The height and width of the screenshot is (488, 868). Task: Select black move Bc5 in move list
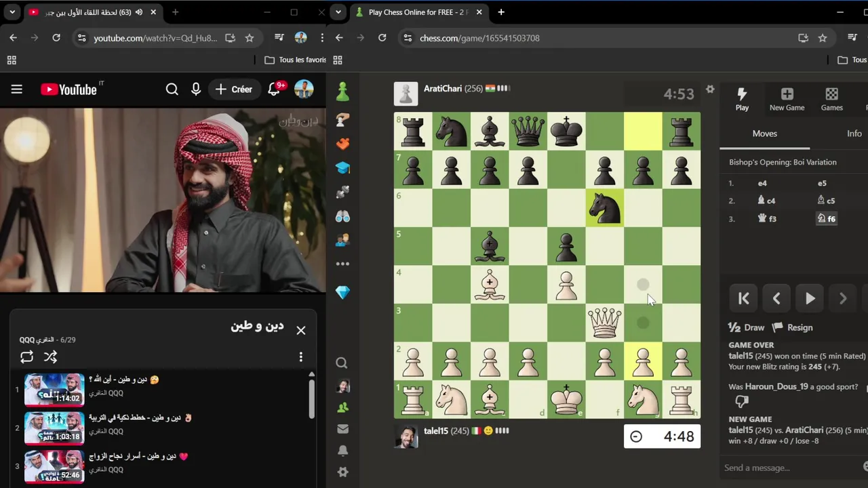[x=826, y=201]
